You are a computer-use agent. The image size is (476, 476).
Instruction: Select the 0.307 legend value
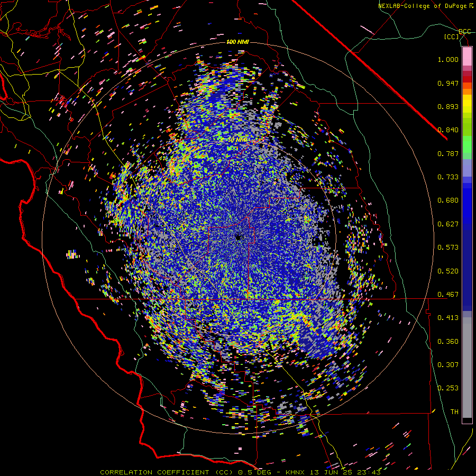(448, 365)
